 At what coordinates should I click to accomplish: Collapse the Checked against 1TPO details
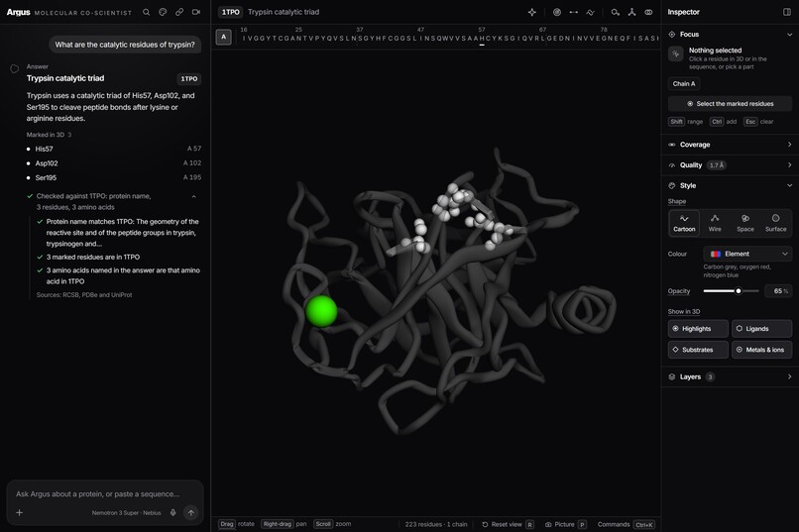pyautogui.click(x=193, y=196)
